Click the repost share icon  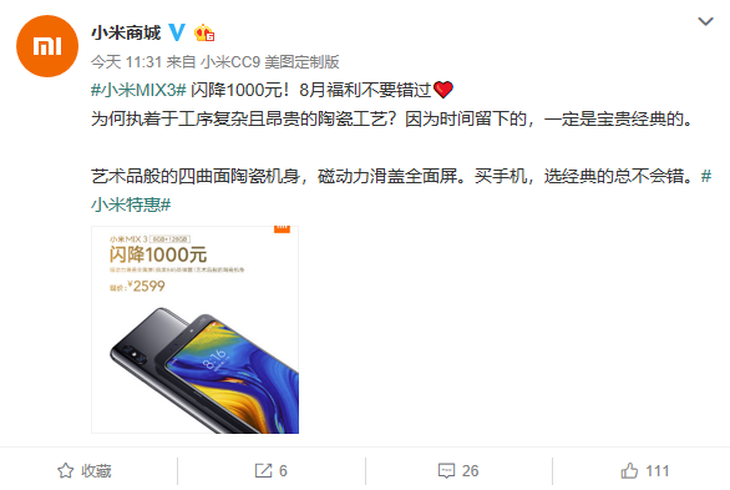(x=263, y=471)
